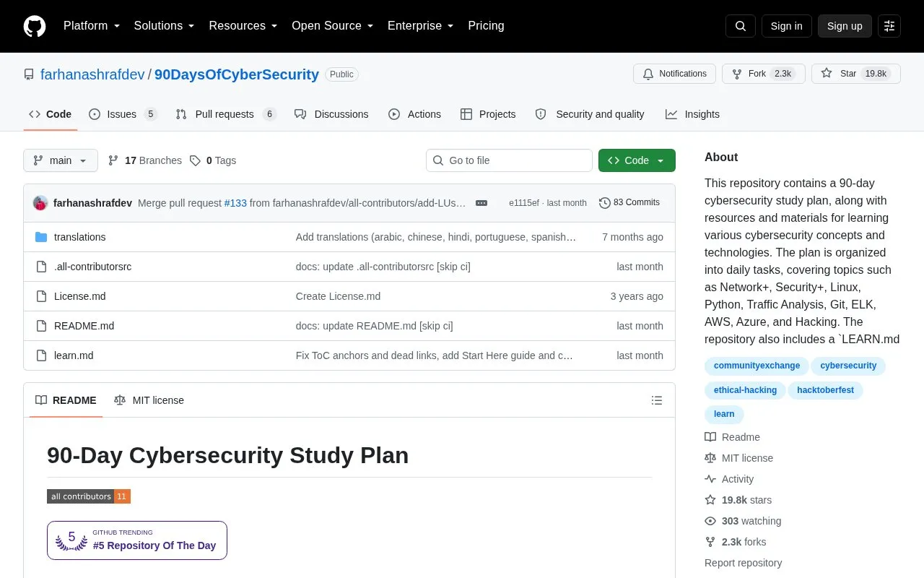Viewport: 924px width, 578px height.
Task: Select the MIT license tab in README panel
Action: [x=149, y=400]
